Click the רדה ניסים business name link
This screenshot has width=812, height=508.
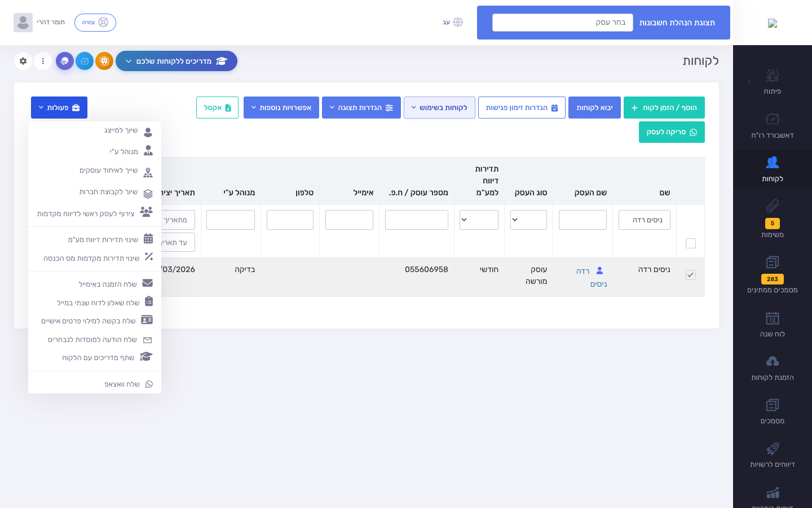tap(590, 278)
